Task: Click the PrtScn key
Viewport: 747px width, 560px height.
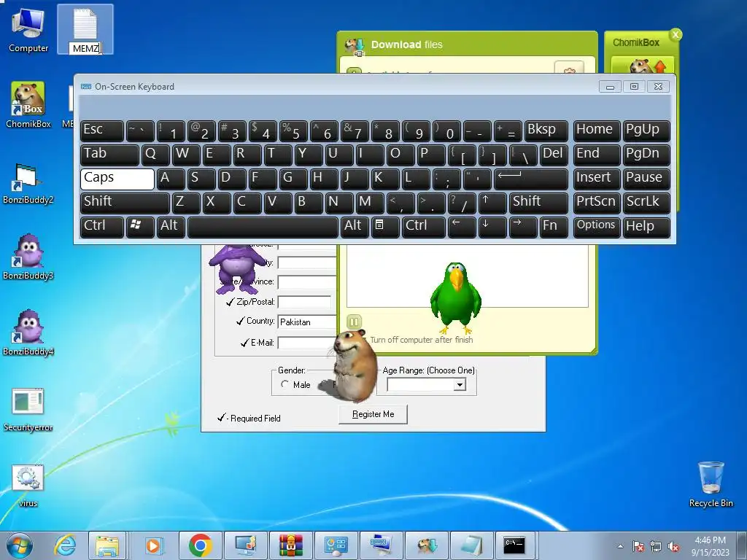Action: [x=597, y=203]
